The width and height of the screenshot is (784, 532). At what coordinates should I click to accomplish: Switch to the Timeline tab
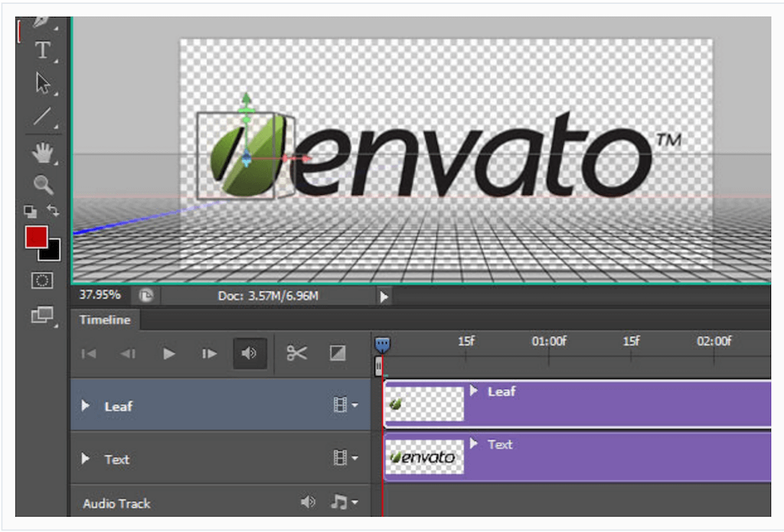tap(105, 320)
